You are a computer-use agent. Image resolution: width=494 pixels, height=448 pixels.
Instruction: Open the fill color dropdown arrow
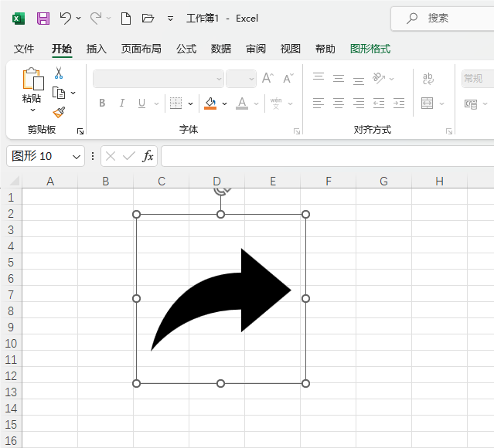coord(224,104)
